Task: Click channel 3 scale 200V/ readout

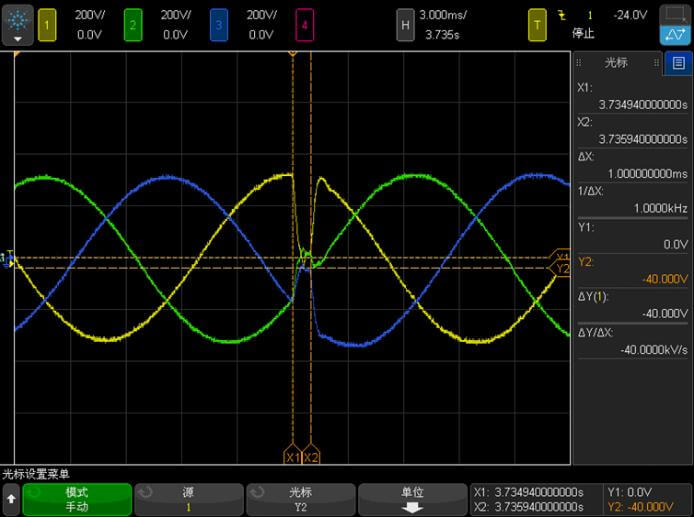Action: click(x=262, y=15)
